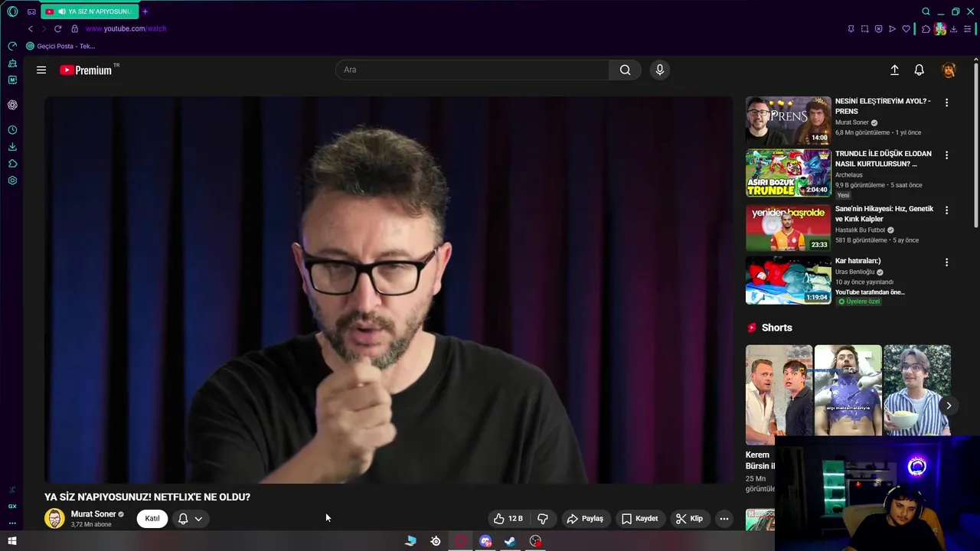Open options menu for Kar hatıraları video
Viewport: 980px width, 551px height.
click(946, 262)
